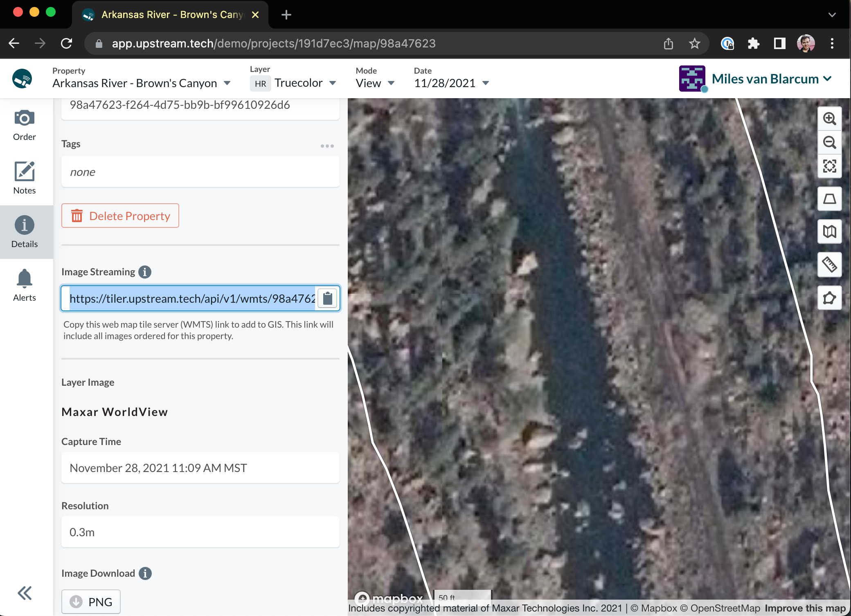851x616 pixels.
Task: Reload the browser page
Action: [67, 43]
